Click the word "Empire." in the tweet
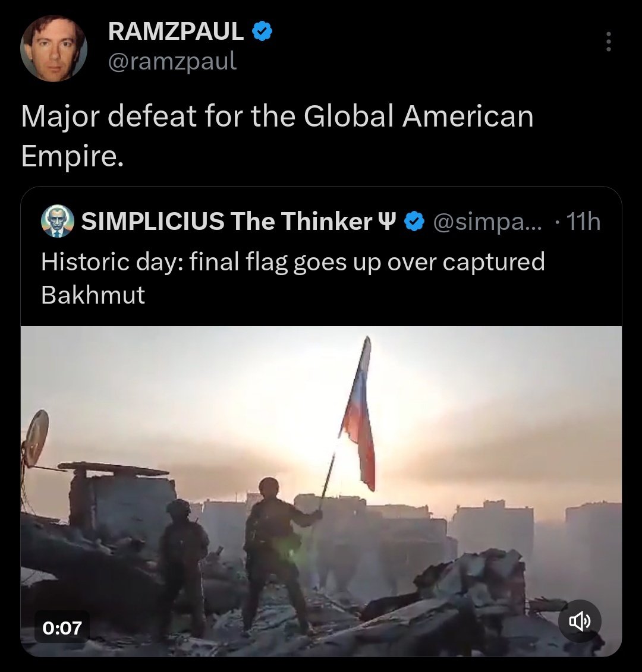 pos(73,156)
